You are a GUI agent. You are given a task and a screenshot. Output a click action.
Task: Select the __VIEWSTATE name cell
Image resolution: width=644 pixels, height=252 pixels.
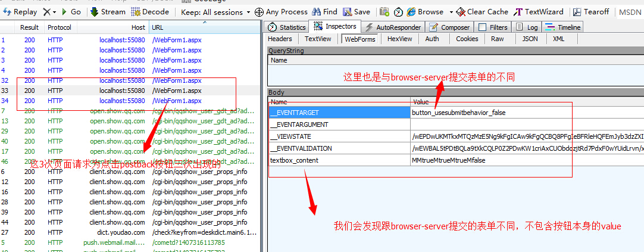pos(339,136)
